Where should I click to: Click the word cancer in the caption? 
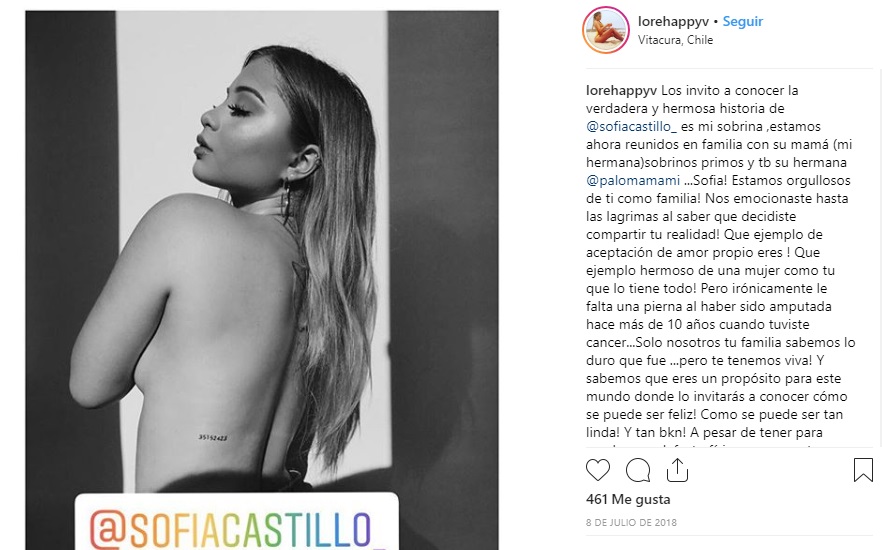[606, 342]
